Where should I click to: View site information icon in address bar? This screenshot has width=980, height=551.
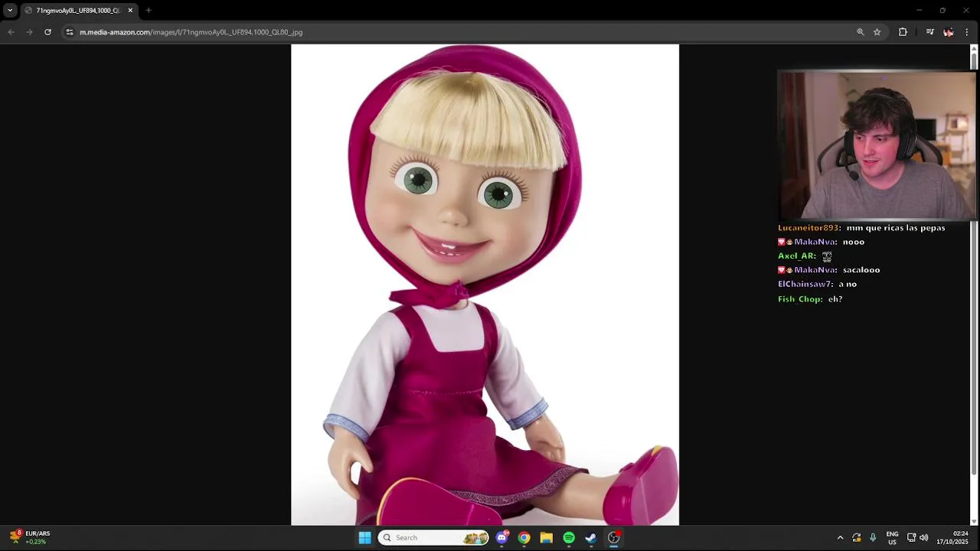pyautogui.click(x=70, y=32)
